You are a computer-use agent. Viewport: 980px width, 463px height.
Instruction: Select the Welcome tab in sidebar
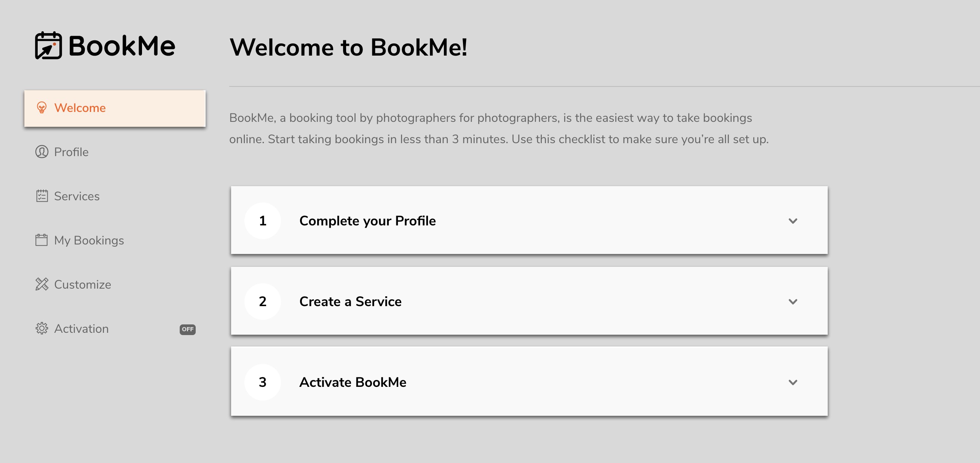(x=115, y=108)
